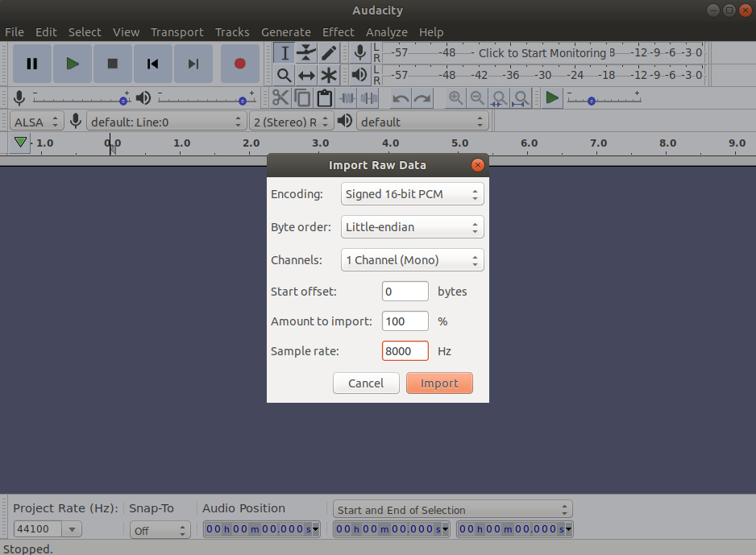Click the Cut scissors icon
This screenshot has width=756, height=555.
point(280,98)
